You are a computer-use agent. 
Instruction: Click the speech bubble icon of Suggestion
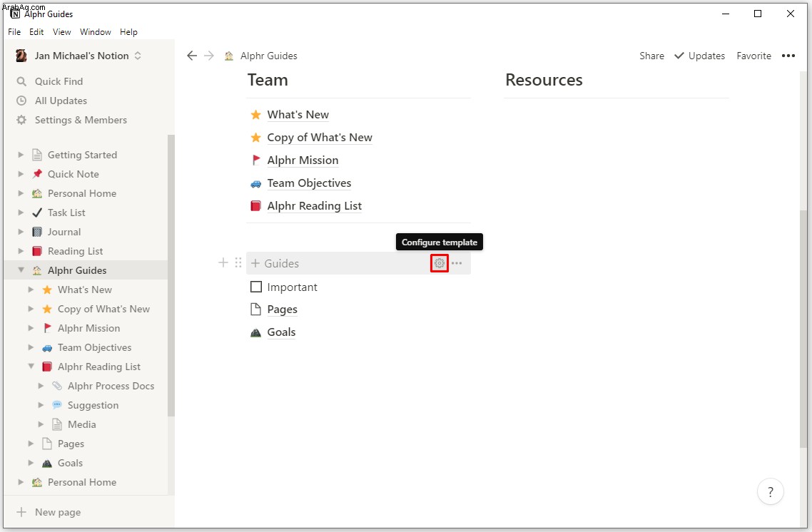57,404
